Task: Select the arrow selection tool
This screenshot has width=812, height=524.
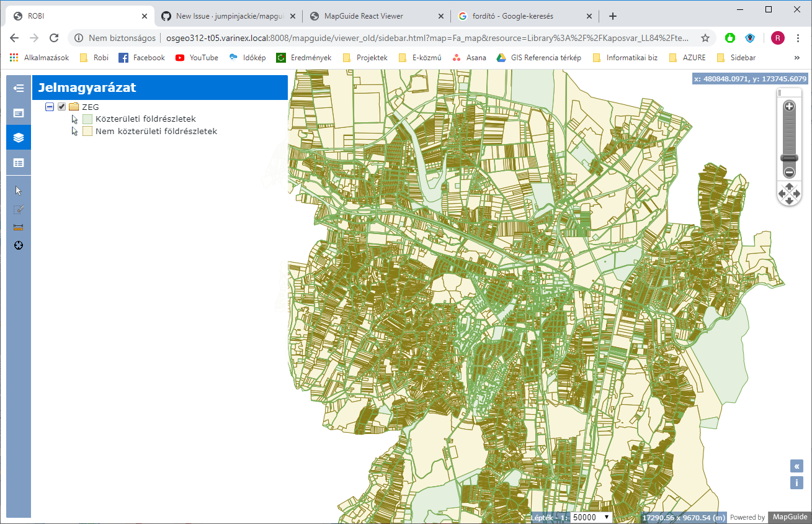Action: point(19,189)
